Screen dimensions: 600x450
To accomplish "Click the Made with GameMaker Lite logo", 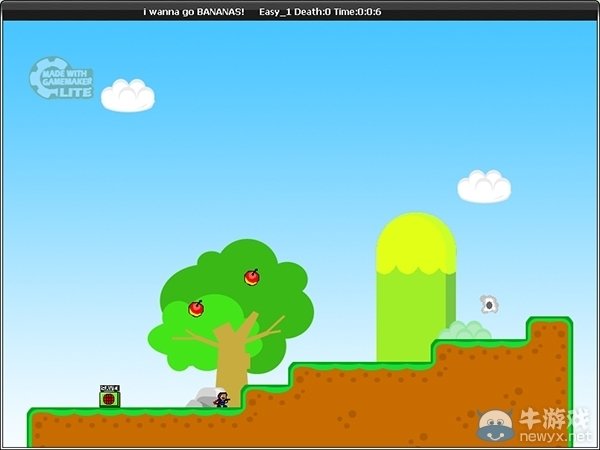I will (x=62, y=78).
